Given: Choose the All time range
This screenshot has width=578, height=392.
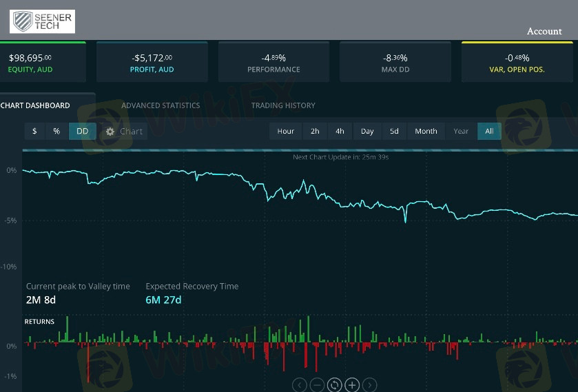Looking at the screenshot, I should pyautogui.click(x=489, y=132).
